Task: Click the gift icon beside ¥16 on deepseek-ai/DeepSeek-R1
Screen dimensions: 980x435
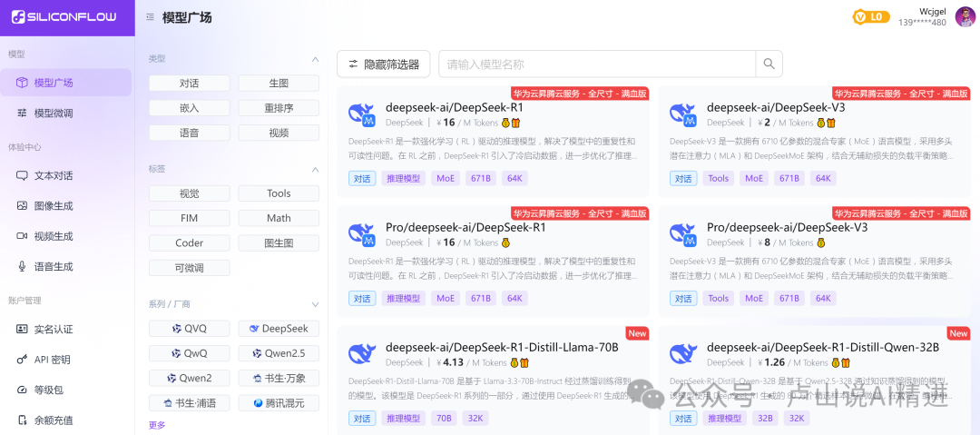Action: 516,123
